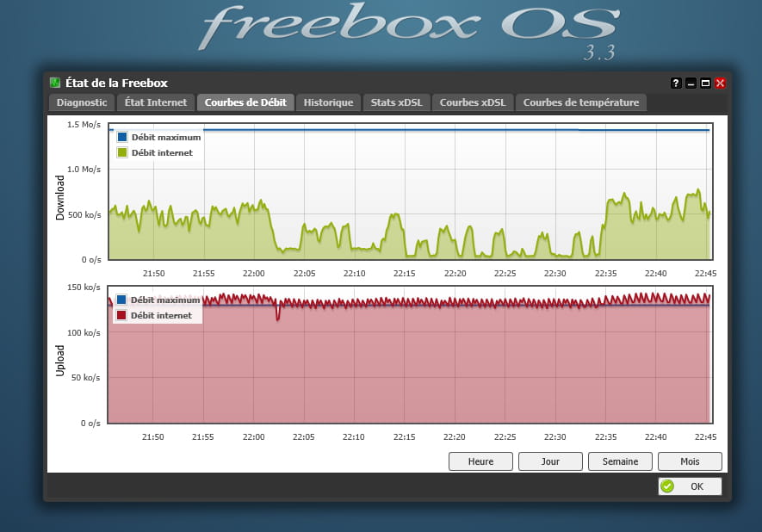Select the Courbes de Débit tab
Image resolution: width=762 pixels, height=532 pixels.
coord(246,102)
